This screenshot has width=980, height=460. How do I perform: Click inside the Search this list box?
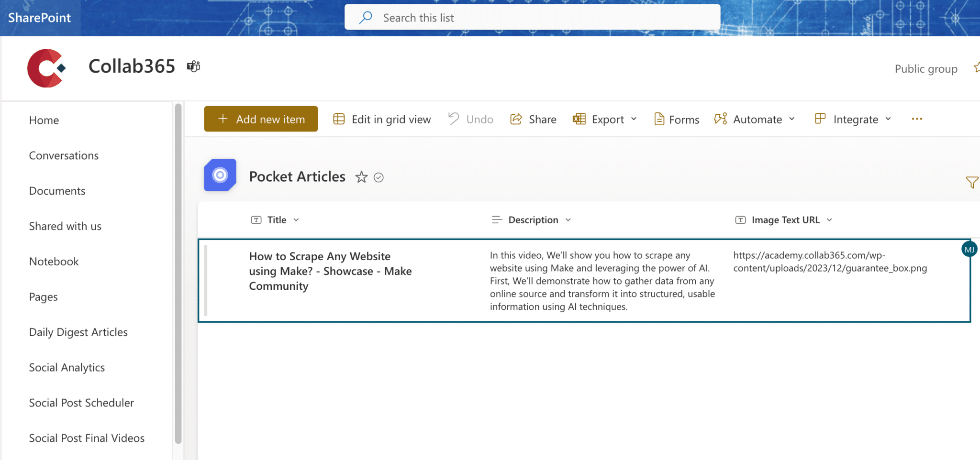point(531,17)
